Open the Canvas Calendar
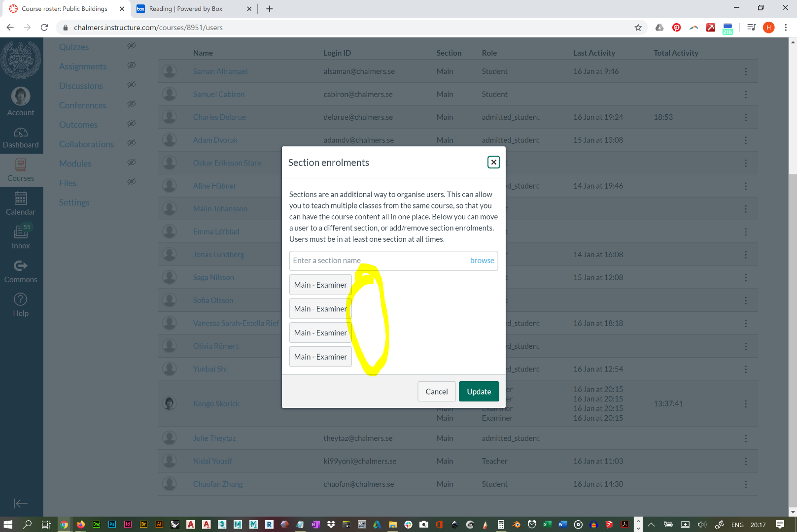The image size is (797, 532). pos(21,204)
